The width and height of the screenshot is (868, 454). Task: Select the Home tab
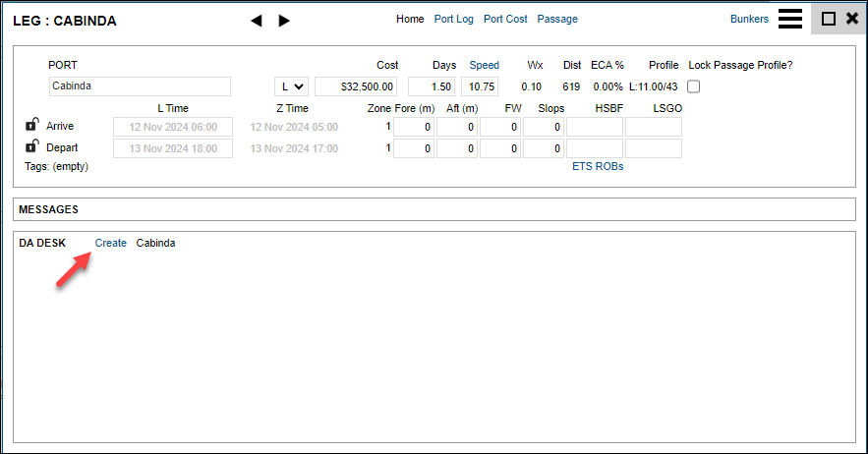coord(410,19)
